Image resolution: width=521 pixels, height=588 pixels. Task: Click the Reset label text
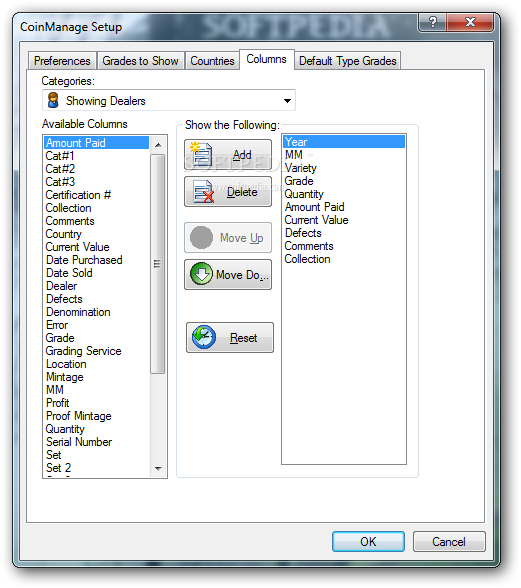(243, 338)
